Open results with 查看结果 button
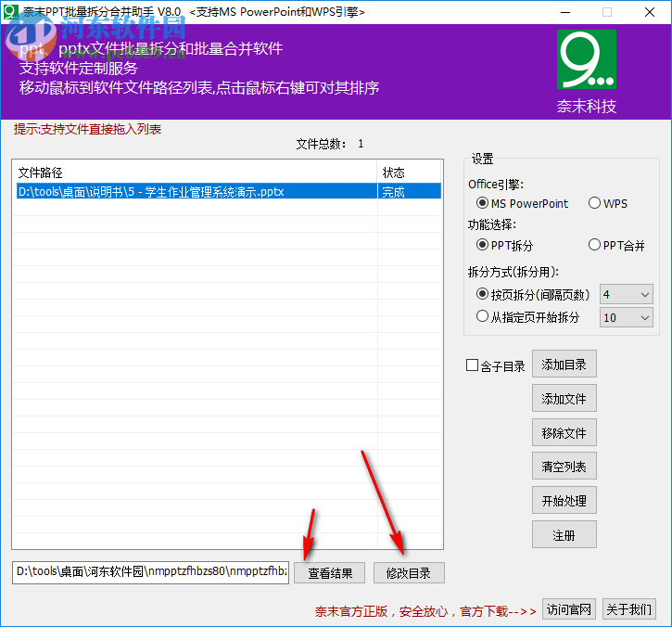Screen dimensions: 672x627 pos(330,573)
